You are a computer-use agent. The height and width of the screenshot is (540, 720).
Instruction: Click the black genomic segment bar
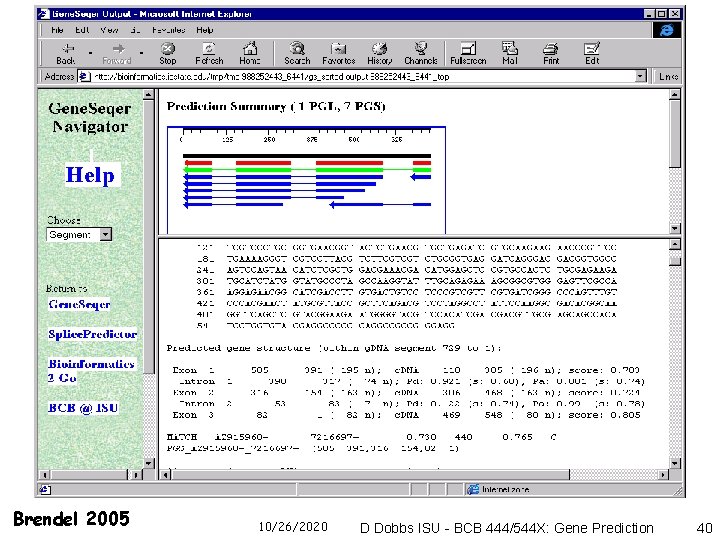tap(307, 156)
